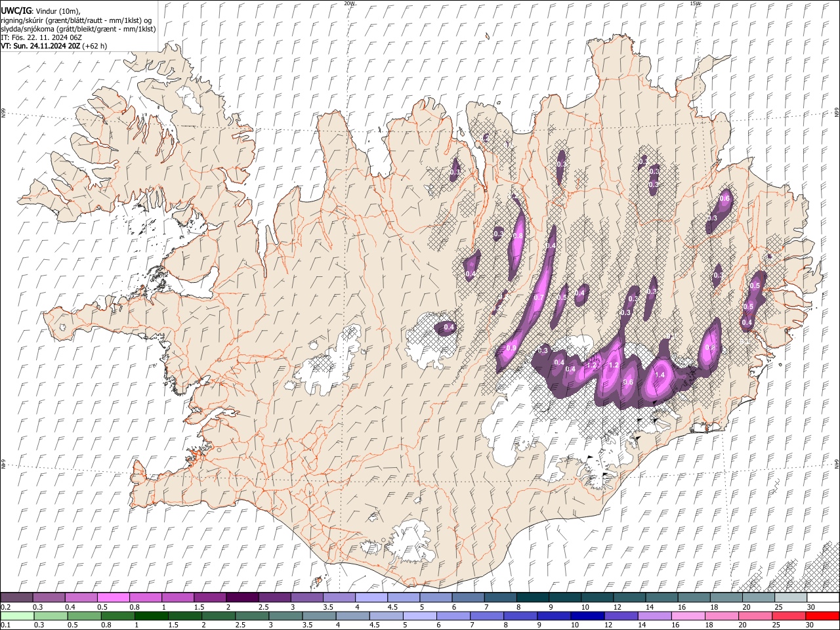Click the light lavender 4 snow swatch
This screenshot has width=840, height=630.
pos(371,598)
